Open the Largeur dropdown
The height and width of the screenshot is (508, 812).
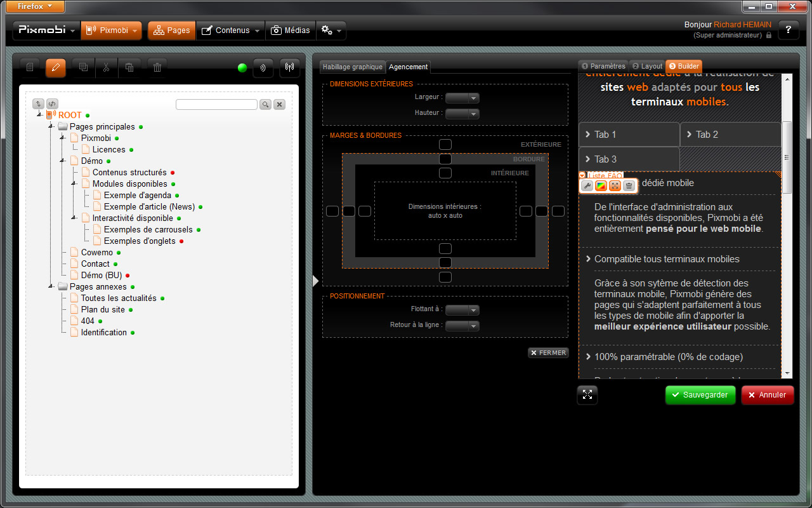[462, 98]
